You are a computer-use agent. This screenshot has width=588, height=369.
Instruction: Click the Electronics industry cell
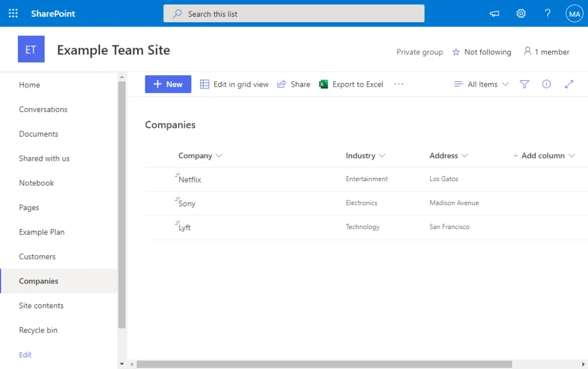(362, 203)
